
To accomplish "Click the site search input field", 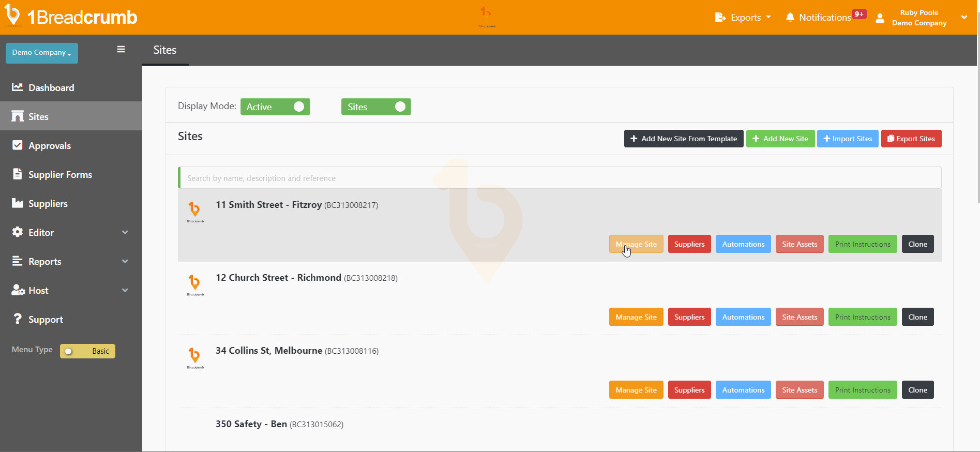I will (560, 178).
